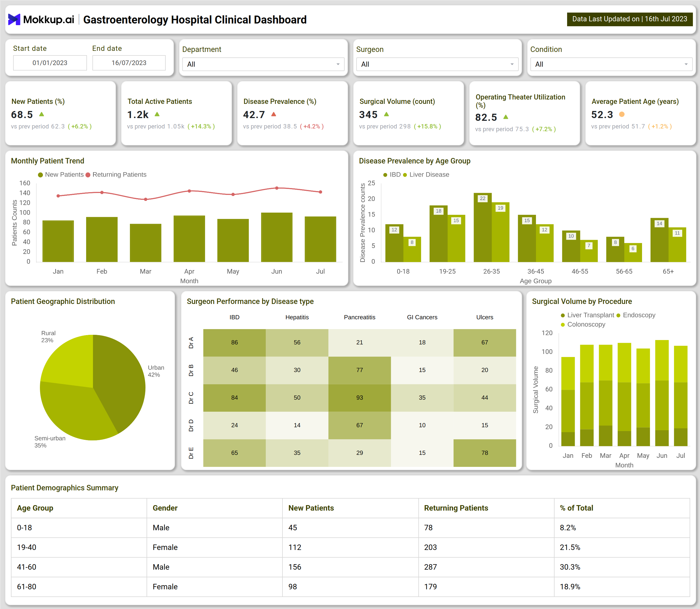Click the 61-80 age group cell
The width and height of the screenshot is (700, 609).
pos(79,587)
